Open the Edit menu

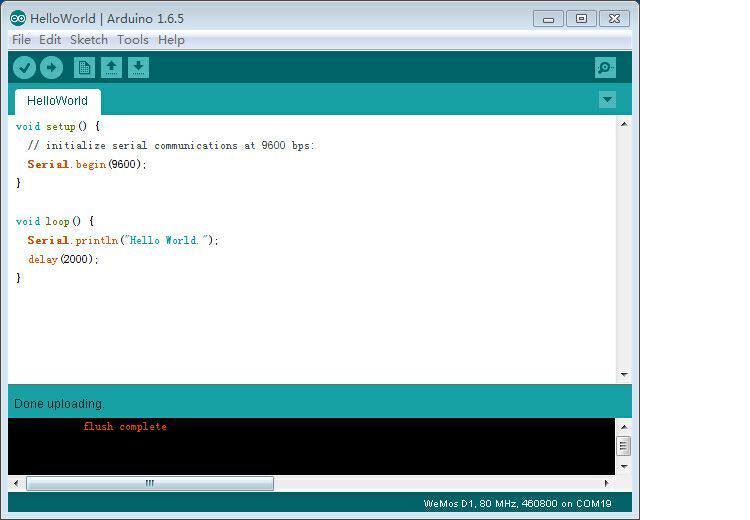(x=50, y=40)
